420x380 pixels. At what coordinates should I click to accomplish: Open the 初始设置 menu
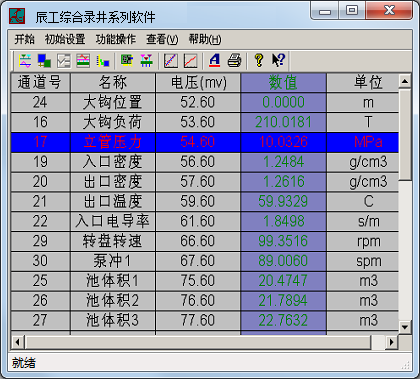tap(65, 39)
